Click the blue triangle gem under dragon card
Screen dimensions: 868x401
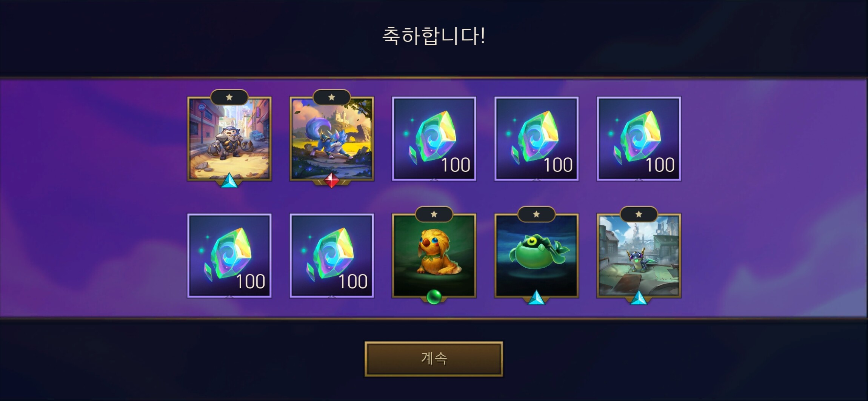coord(639,298)
